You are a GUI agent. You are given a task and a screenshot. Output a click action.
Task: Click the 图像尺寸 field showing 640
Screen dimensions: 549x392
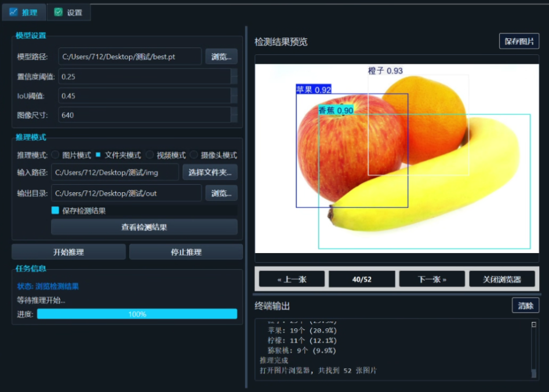coord(144,115)
